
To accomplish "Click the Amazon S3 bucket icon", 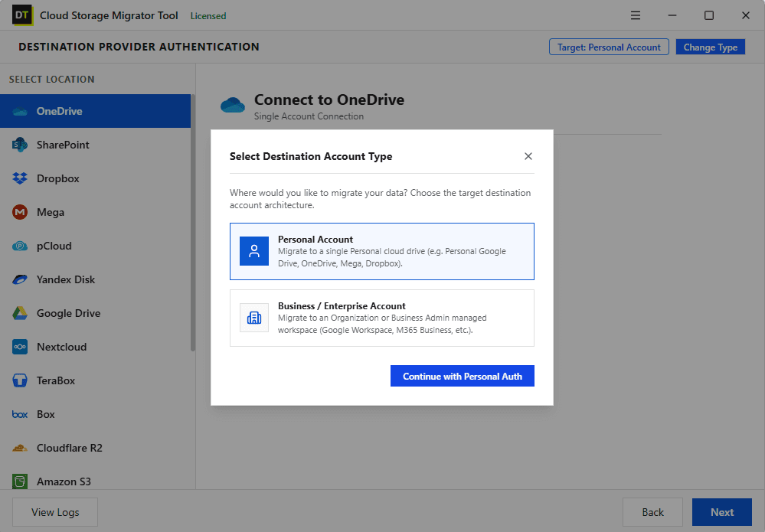I will click(20, 481).
